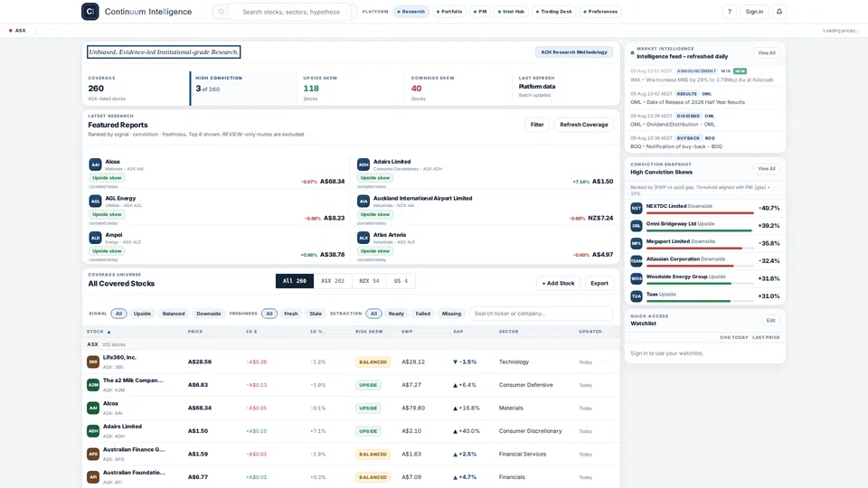Click the Alcoa AAI icon in stocks table
The width and height of the screenshot is (868, 488).
(x=93, y=408)
